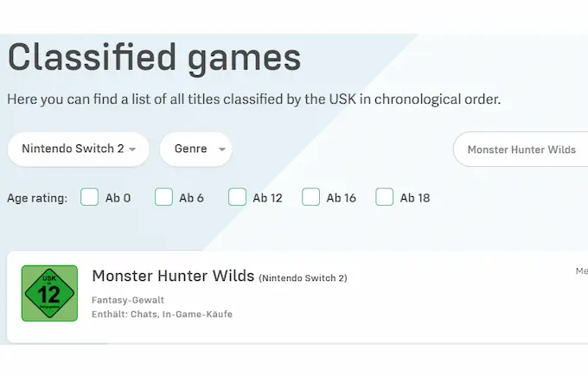The height and width of the screenshot is (376, 588).
Task: Open the Nintendo Switch 2 platform selector
Action: point(79,150)
